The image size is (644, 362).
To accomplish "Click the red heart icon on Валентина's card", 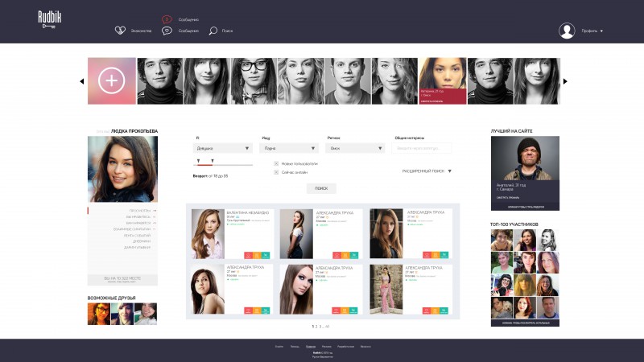I will [248, 255].
